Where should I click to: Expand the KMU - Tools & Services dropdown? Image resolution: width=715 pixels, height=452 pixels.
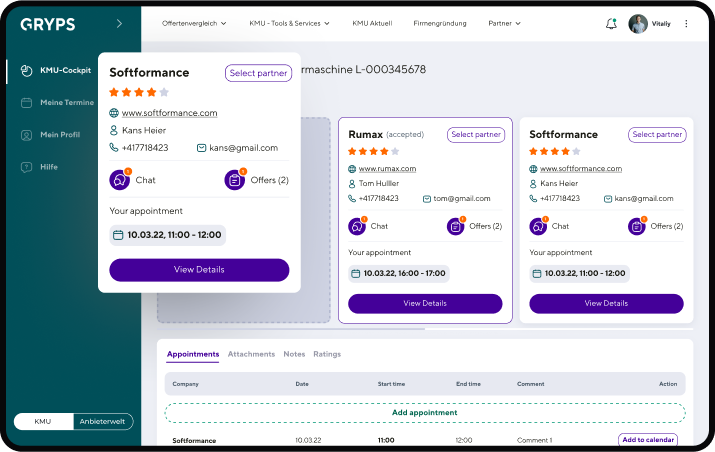(290, 23)
